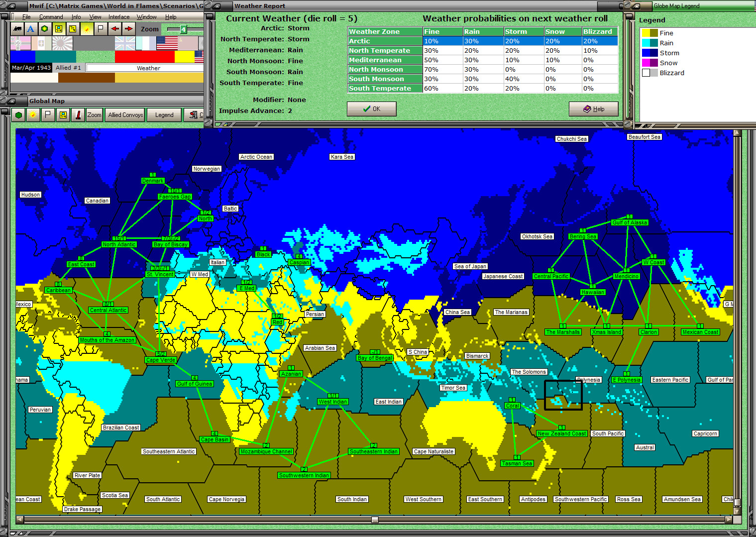The width and height of the screenshot is (756, 537).
Task: Click the locomotive rail icon in main toolbar
Action: (x=17, y=29)
